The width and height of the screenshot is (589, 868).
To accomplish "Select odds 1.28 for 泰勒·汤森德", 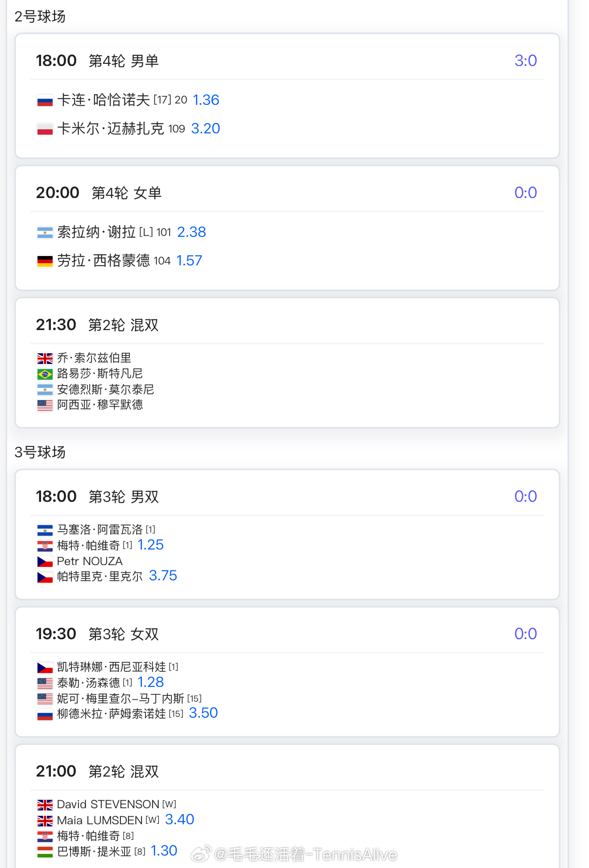I will (150, 682).
